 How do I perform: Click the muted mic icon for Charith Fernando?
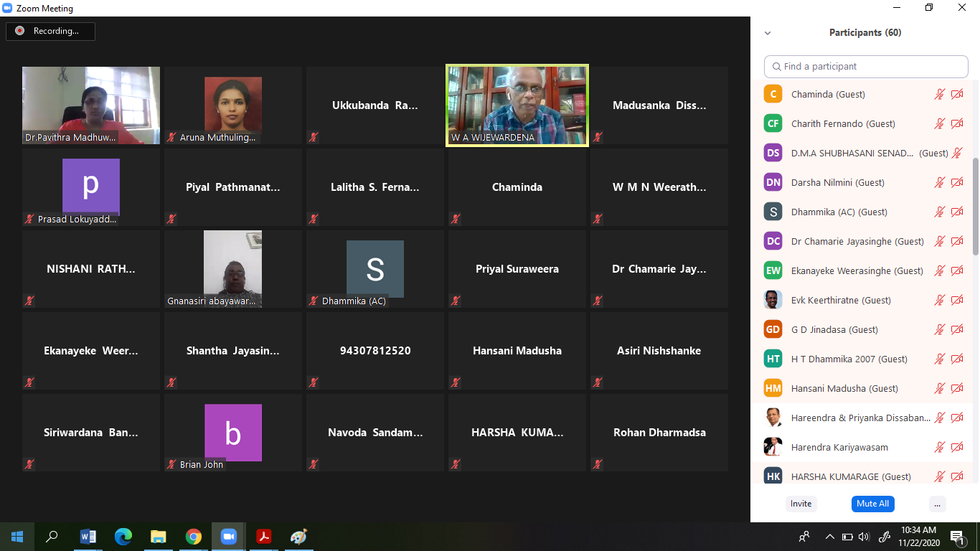click(939, 123)
